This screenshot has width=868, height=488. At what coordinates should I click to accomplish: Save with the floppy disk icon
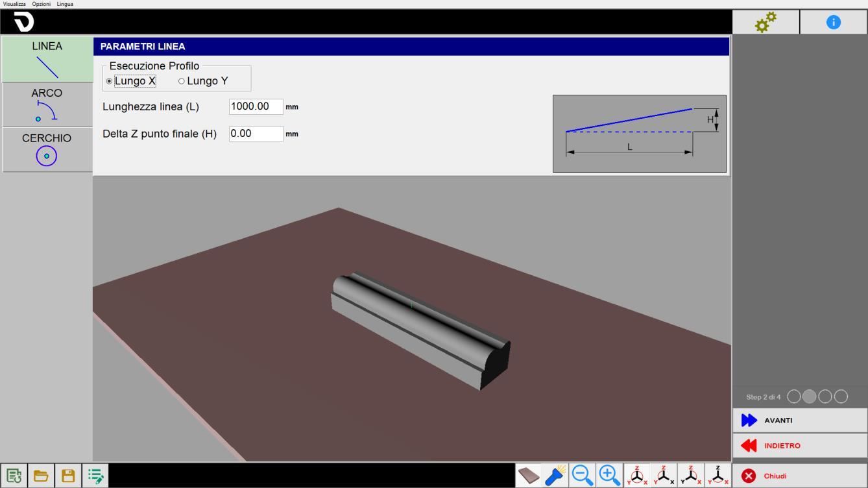pyautogui.click(x=68, y=476)
